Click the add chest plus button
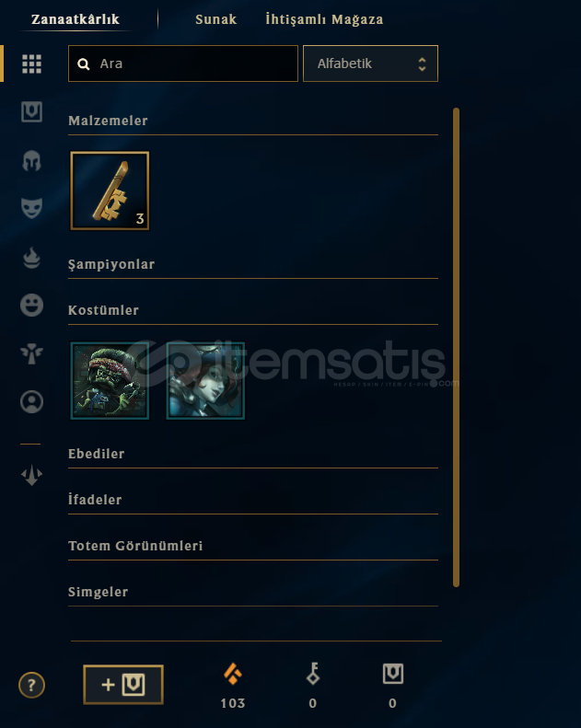The image size is (581, 728). pyautogui.click(x=123, y=685)
